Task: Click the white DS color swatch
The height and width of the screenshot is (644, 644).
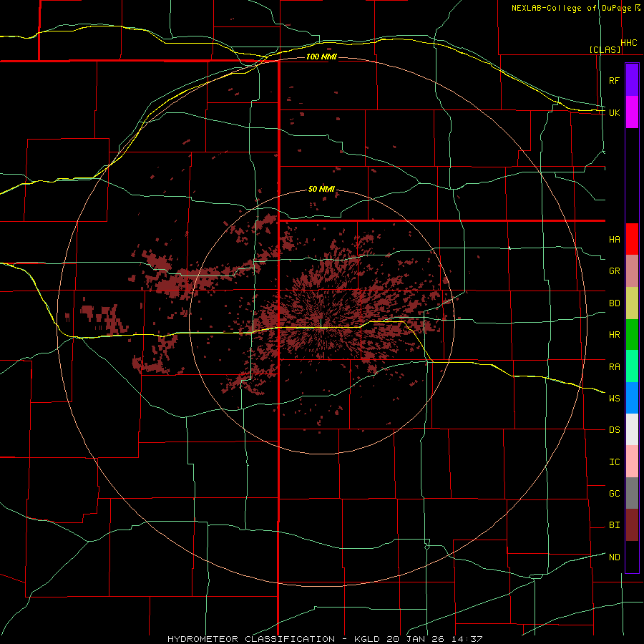Action: click(632, 429)
